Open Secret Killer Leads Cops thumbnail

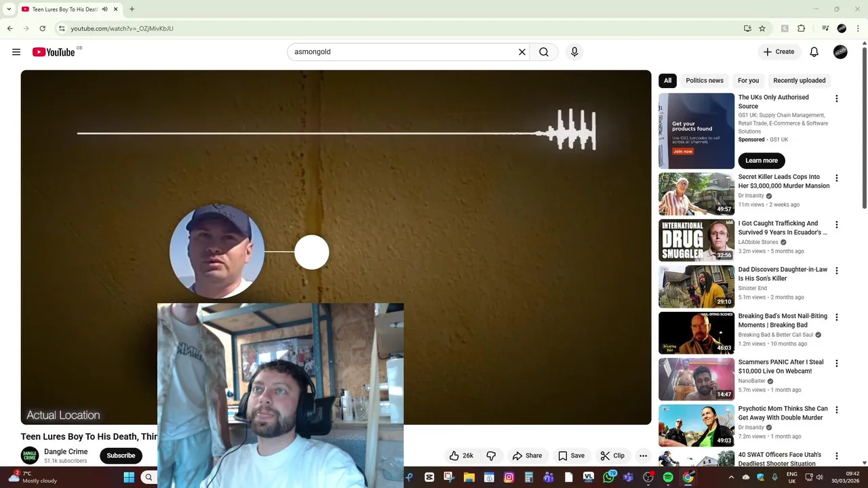coord(696,194)
